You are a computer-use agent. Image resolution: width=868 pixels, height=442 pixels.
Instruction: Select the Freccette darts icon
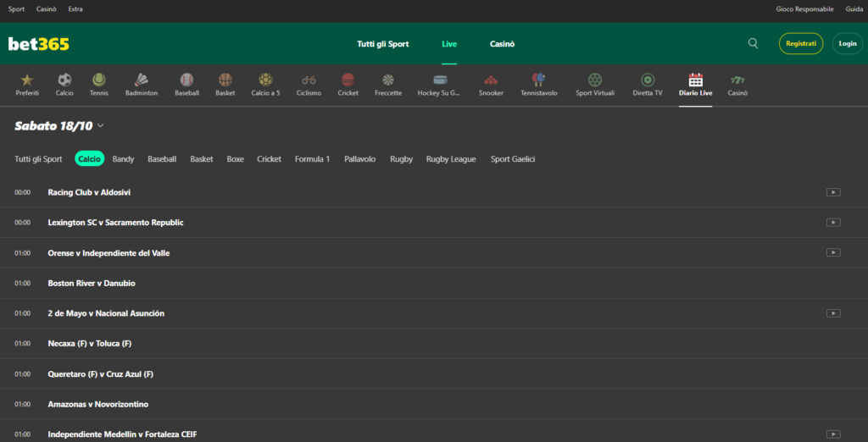[x=388, y=80]
